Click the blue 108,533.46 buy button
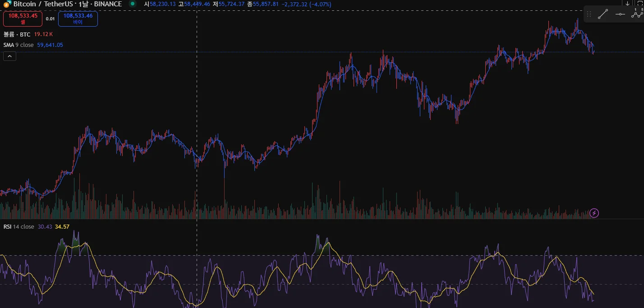Viewport: 644px width, 308px height. tap(78, 18)
